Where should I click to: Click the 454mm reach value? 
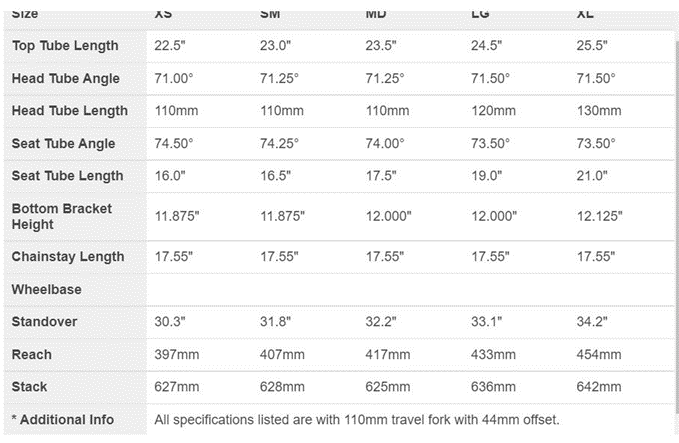pyautogui.click(x=598, y=355)
